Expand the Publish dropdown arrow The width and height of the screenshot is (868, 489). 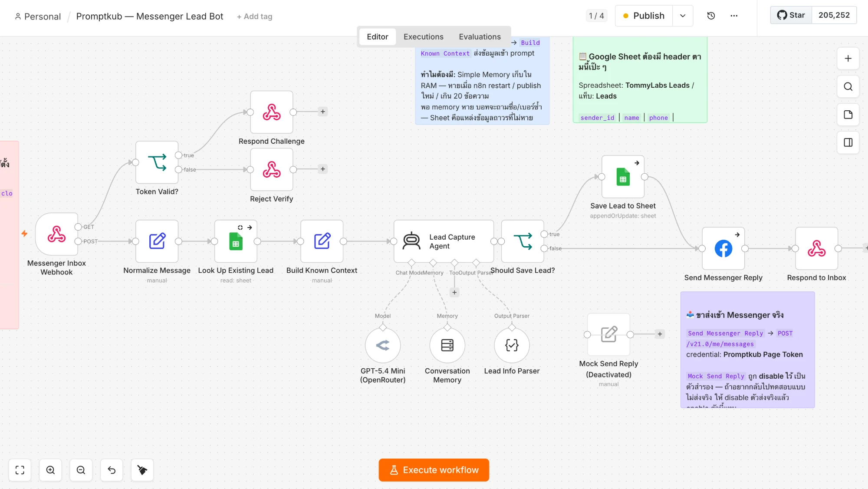(683, 16)
